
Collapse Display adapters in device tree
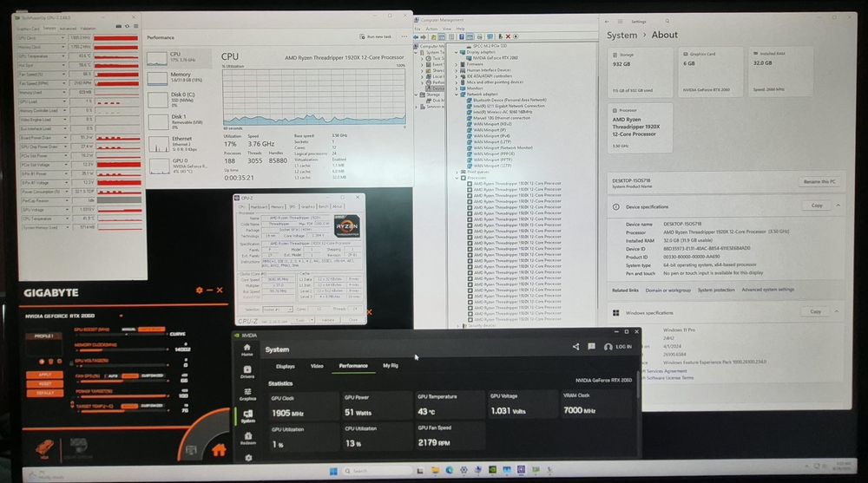(457, 52)
